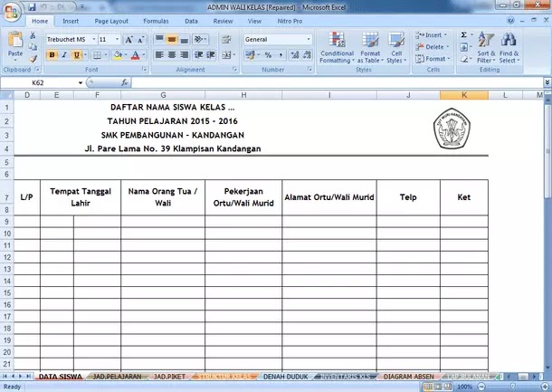Screen dimensions: 552x392
Task: Open the Insert ribbon tab
Action: point(71,21)
